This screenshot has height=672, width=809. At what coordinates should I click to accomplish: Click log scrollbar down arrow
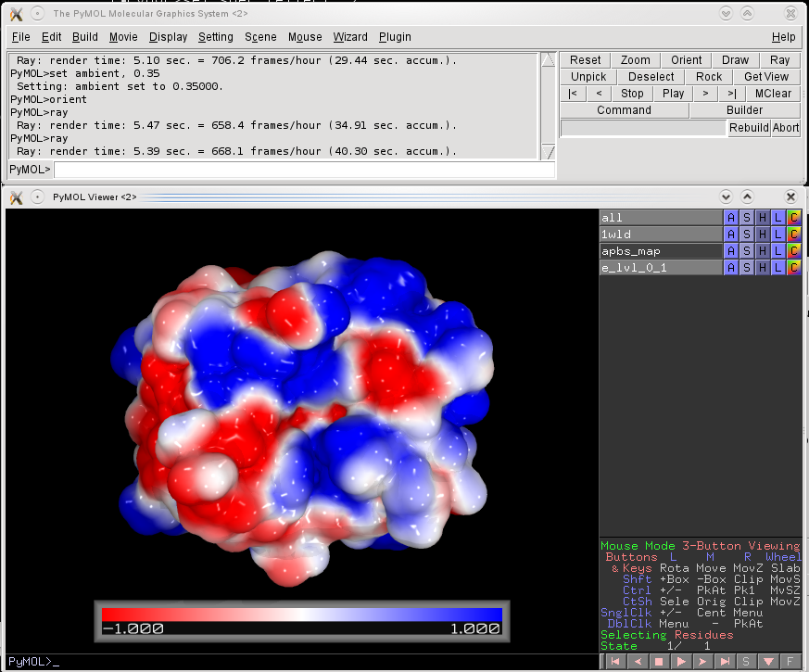pyautogui.click(x=548, y=152)
